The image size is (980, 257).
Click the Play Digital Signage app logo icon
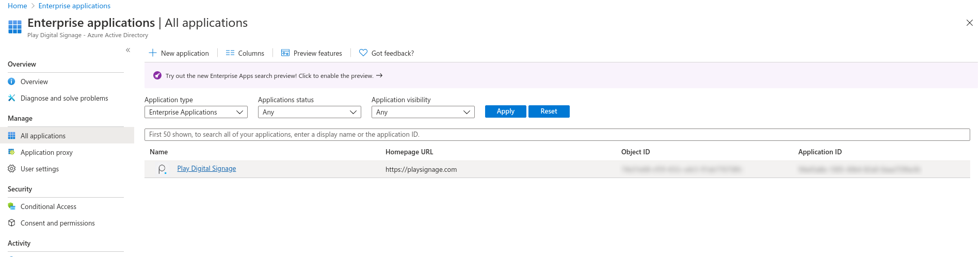click(x=162, y=169)
